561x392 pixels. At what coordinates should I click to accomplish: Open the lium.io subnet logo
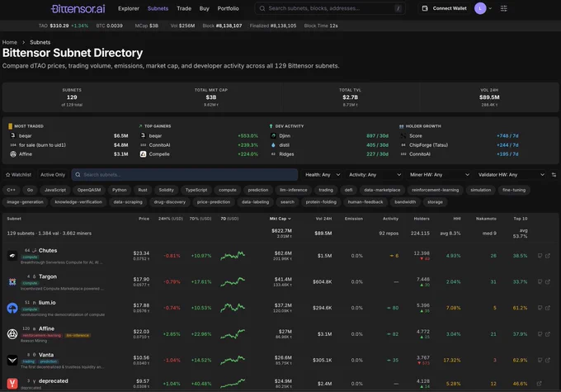tap(12, 308)
